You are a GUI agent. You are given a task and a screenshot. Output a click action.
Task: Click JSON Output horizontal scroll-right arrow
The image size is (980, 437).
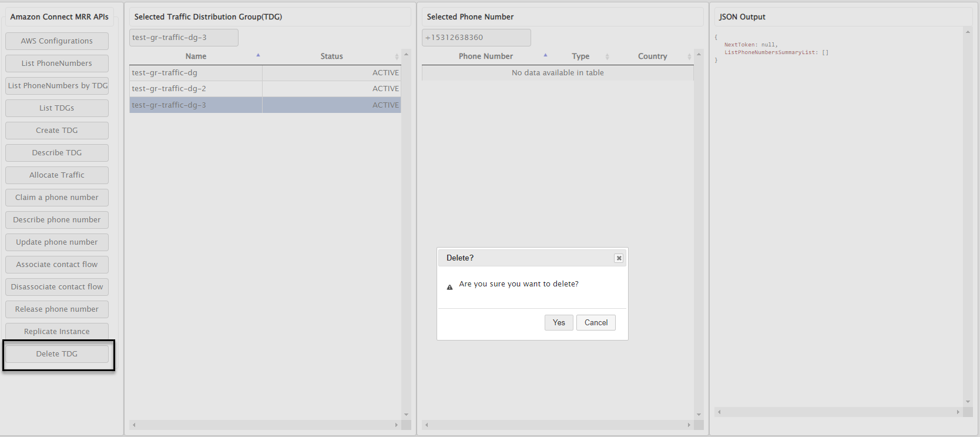point(958,412)
